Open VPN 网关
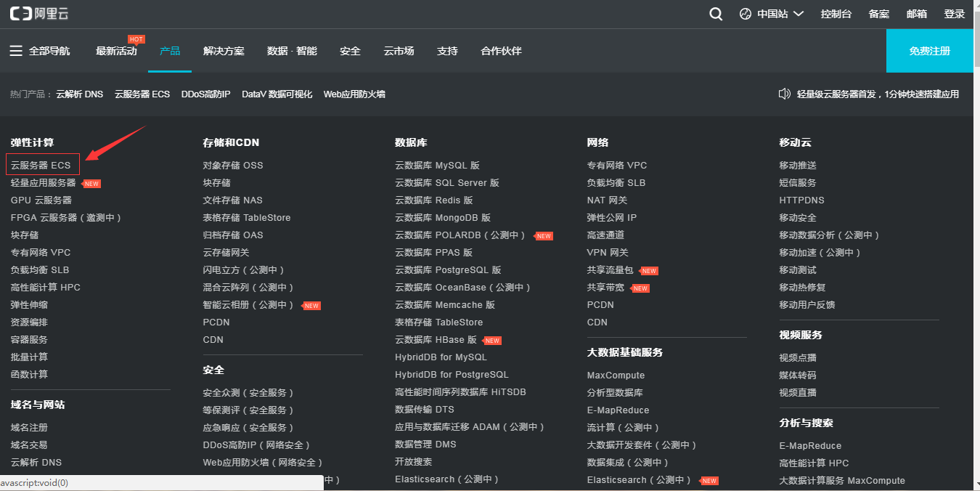Viewport: 980px width, 491px height. pos(608,253)
